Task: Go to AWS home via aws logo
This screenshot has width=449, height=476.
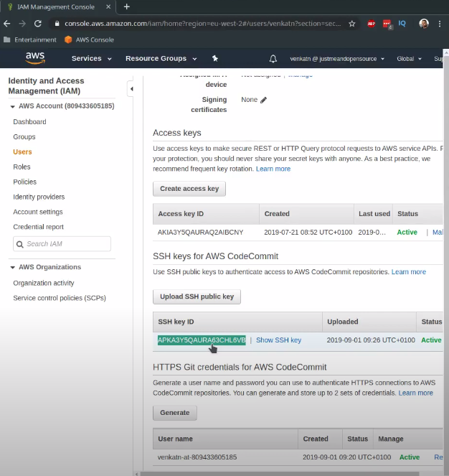Action: pyautogui.click(x=35, y=58)
